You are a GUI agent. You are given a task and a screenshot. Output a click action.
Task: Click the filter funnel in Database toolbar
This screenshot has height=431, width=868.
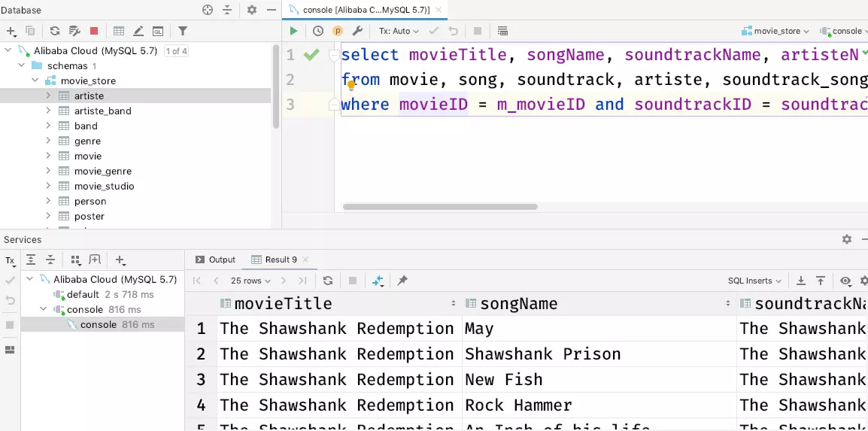[x=183, y=31]
